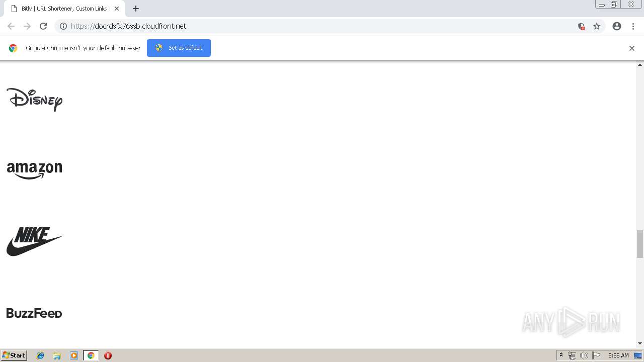Click the show desktop tray icon

click(638, 355)
